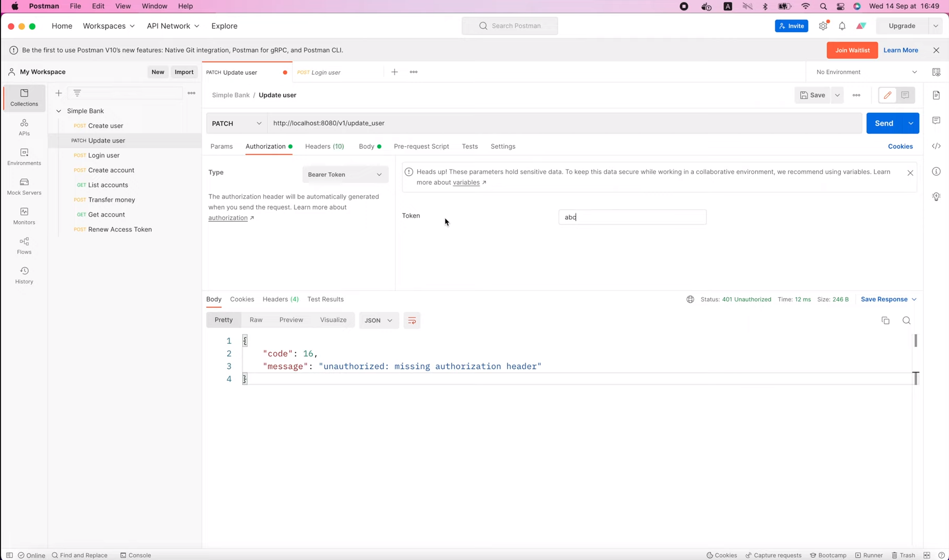Select the Transfer money request
The image size is (949, 560).
pos(112,199)
